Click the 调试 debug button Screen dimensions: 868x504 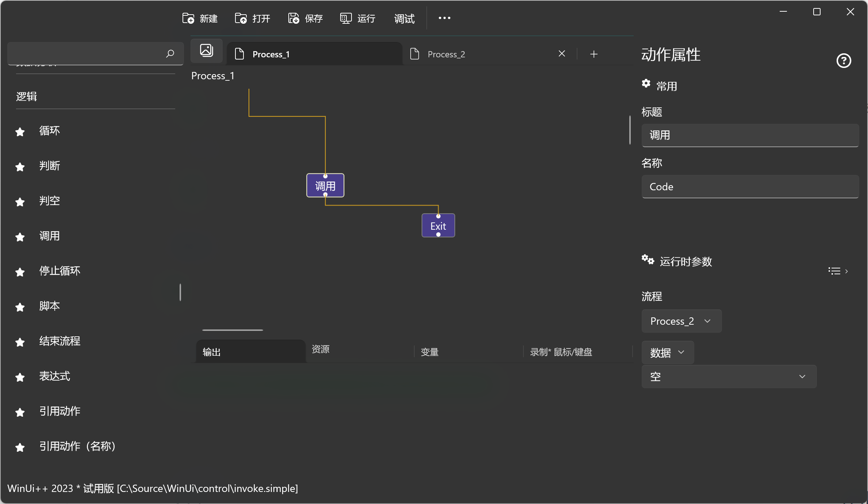[x=404, y=18]
